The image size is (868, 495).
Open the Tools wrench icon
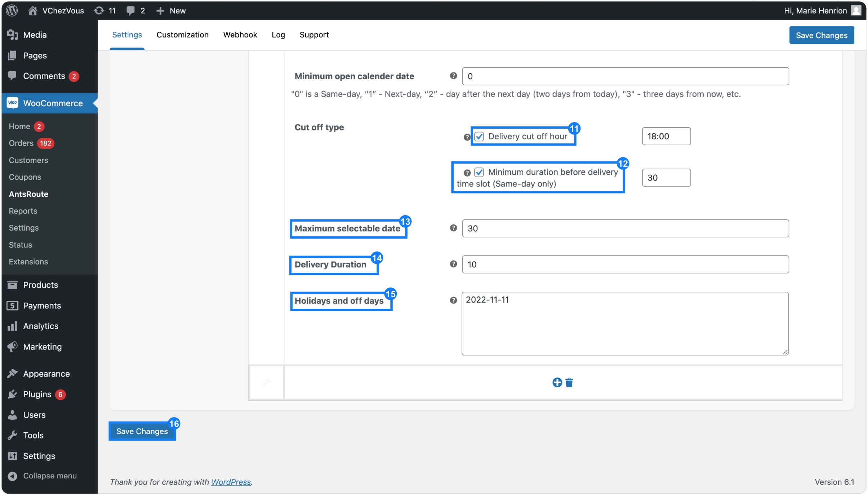[x=12, y=435]
